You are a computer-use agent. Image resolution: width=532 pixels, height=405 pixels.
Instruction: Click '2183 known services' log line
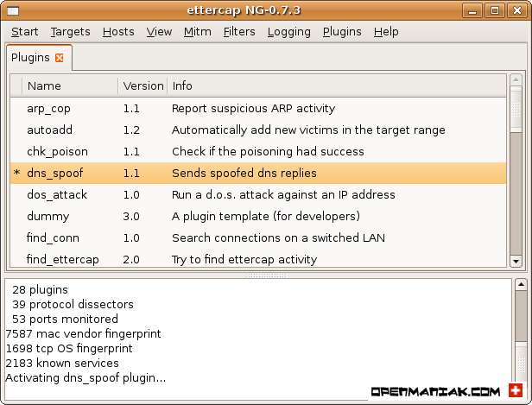(62, 364)
